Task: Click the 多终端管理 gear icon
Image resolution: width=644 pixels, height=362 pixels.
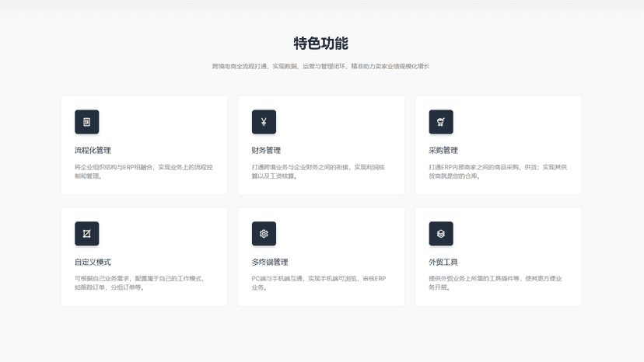Action: tap(264, 234)
